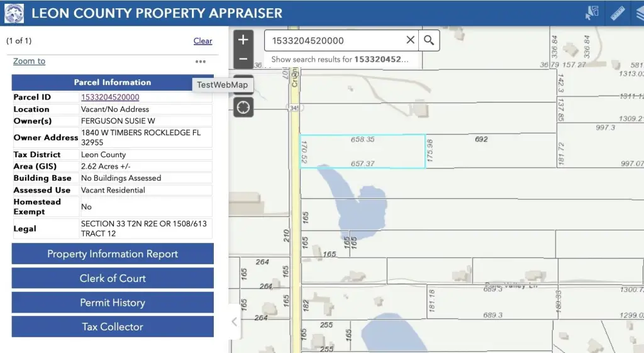Screen dimensions: 644x353
Task: Open the parcel select tool
Action: [592, 13]
